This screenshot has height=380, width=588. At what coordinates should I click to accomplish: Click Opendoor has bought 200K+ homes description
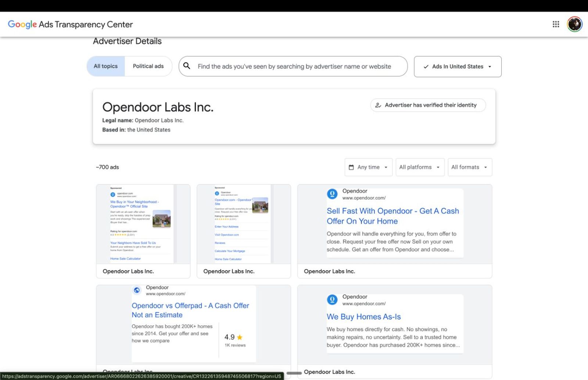pos(172,333)
